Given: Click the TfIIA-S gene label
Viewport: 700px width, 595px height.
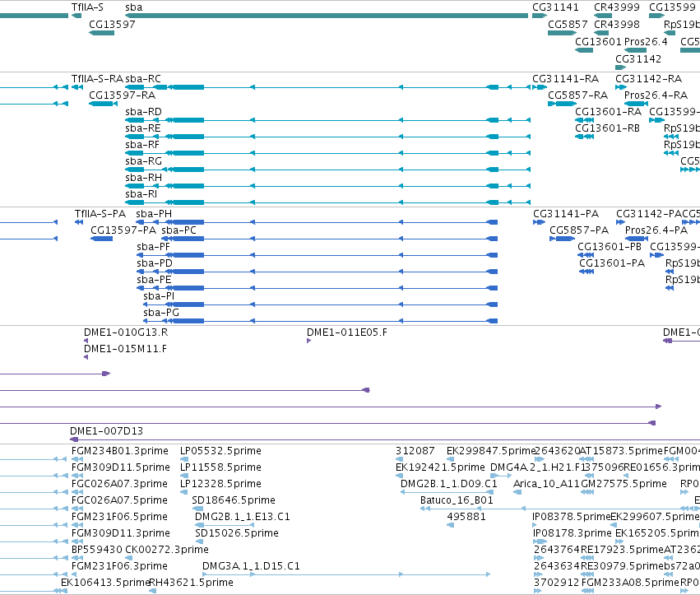Looking at the screenshot, I should [x=87, y=7].
